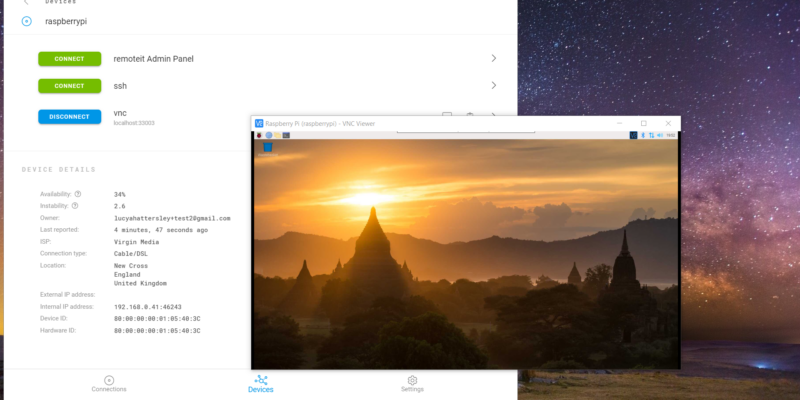Select the vnc service name

120,113
